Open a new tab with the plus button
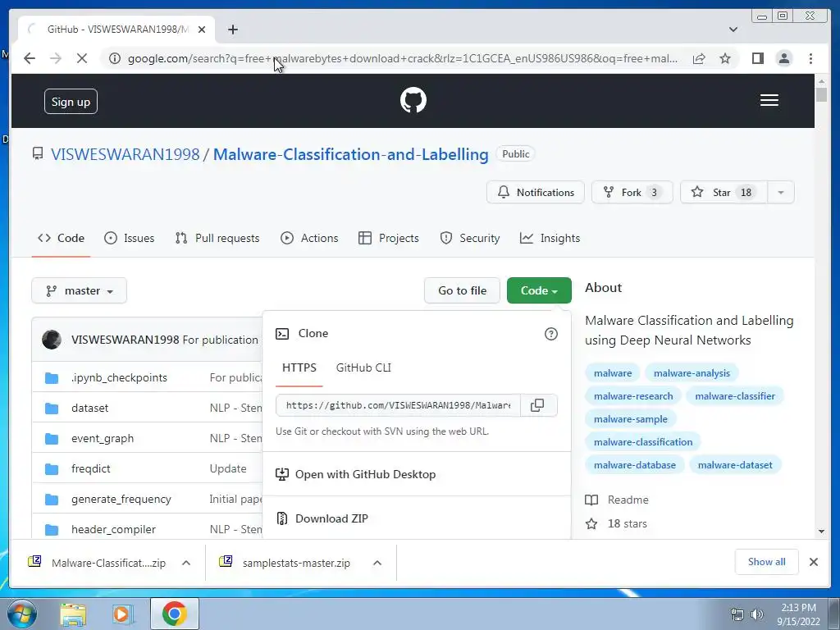The image size is (840, 630). (x=232, y=30)
